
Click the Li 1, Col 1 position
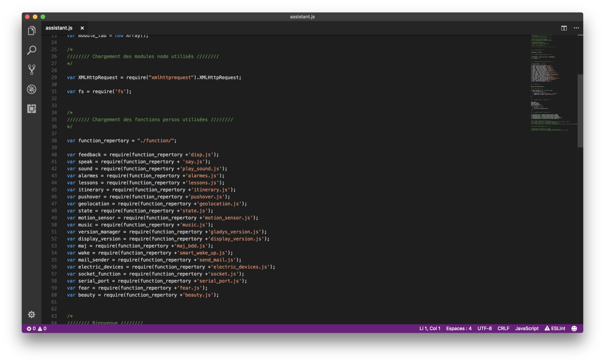pyautogui.click(x=430, y=328)
